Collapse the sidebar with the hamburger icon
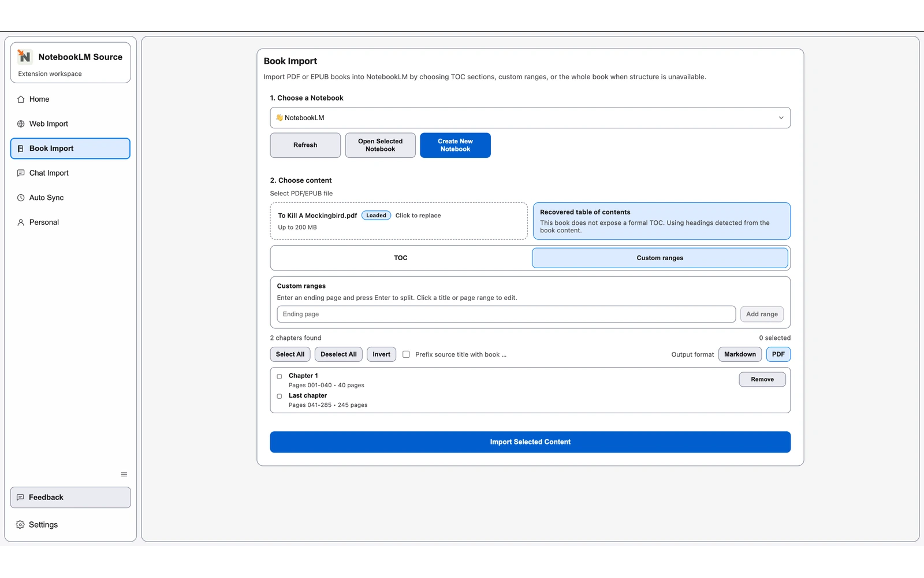 coord(124,474)
